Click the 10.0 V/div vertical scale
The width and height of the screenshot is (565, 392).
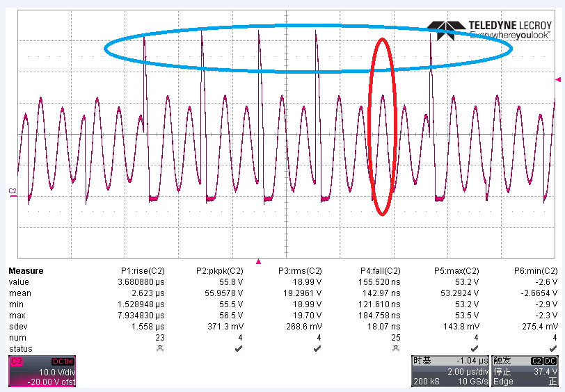pos(57,372)
